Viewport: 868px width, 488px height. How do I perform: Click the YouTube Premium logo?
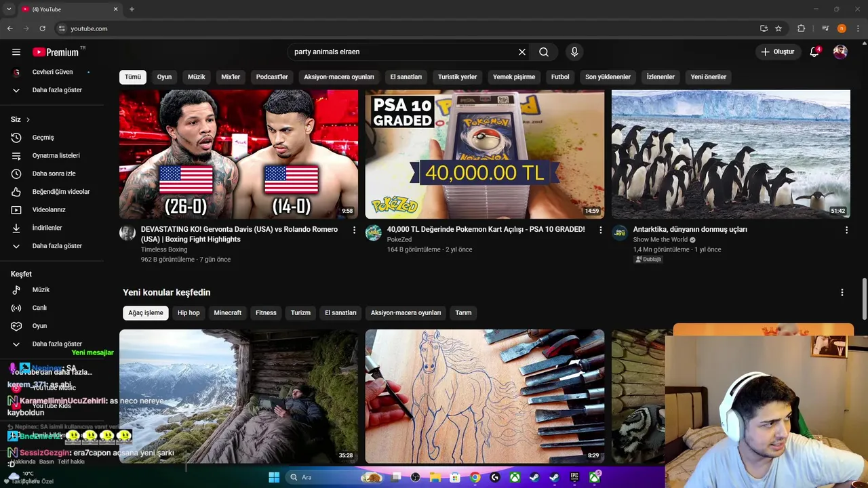click(56, 52)
